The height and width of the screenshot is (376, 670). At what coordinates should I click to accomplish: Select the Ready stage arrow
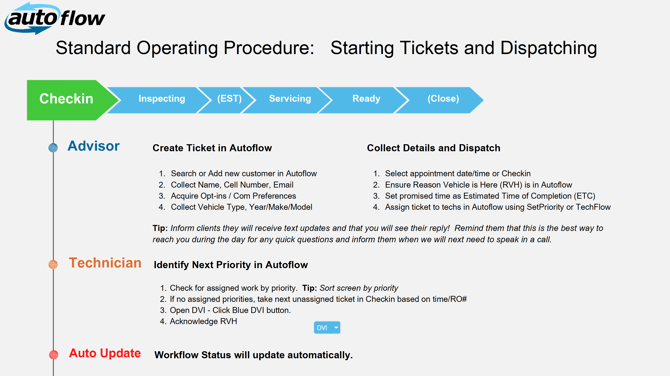[x=365, y=100]
